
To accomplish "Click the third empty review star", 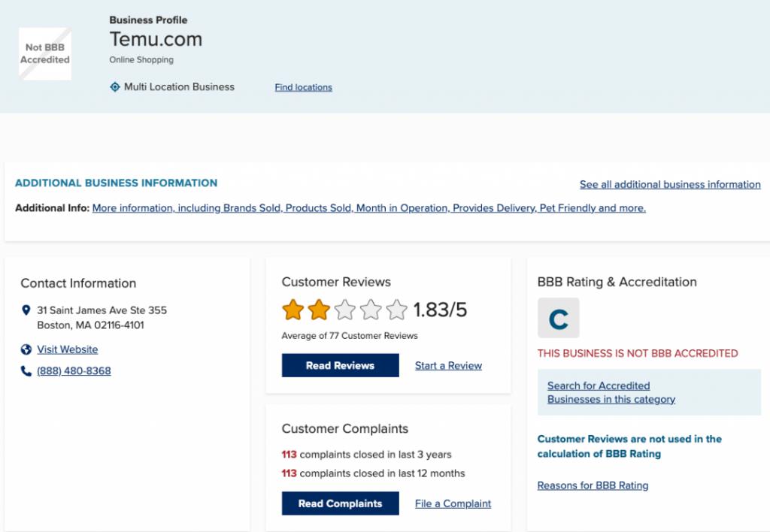I will coord(344,310).
